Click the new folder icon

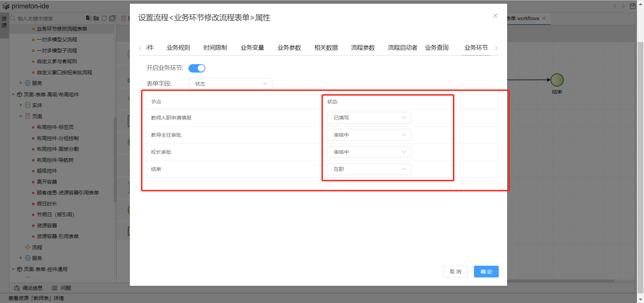coord(96,18)
